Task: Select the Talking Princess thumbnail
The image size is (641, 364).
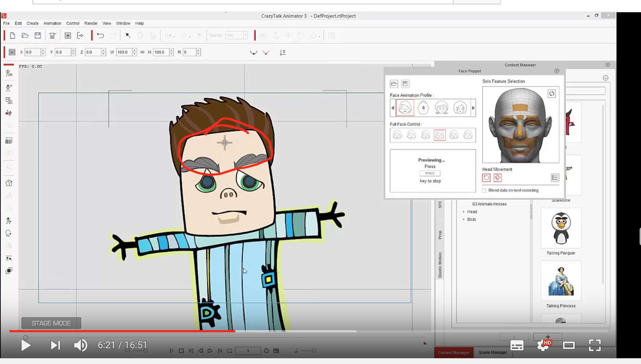Action: pos(561,281)
